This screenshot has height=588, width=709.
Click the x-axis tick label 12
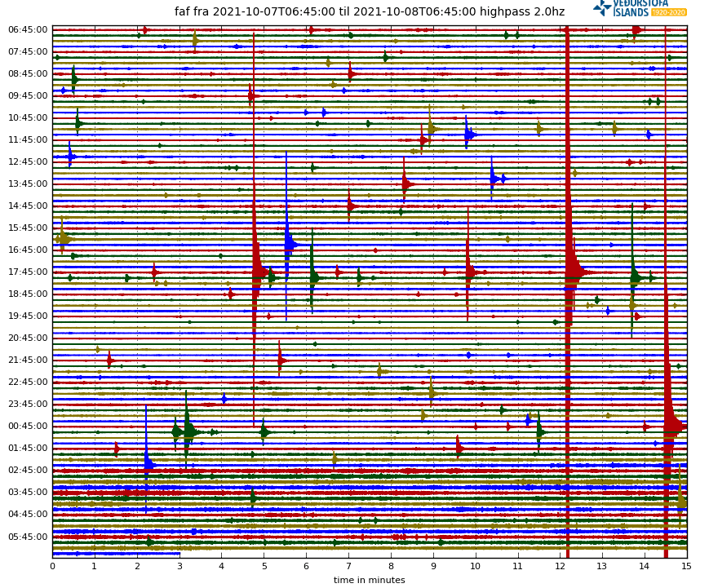pos(561,566)
